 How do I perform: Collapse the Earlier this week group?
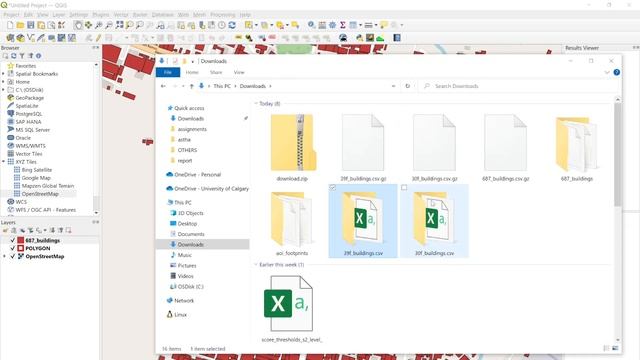point(256,265)
